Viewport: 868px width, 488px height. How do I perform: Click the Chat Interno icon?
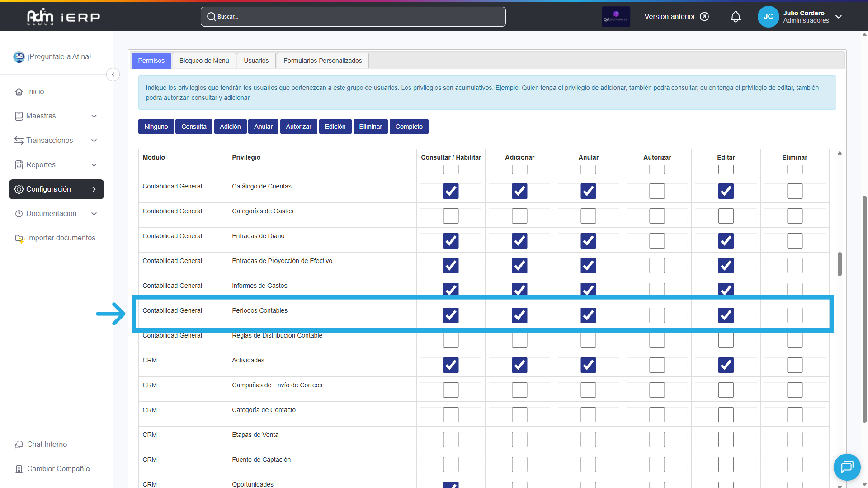[x=19, y=445]
